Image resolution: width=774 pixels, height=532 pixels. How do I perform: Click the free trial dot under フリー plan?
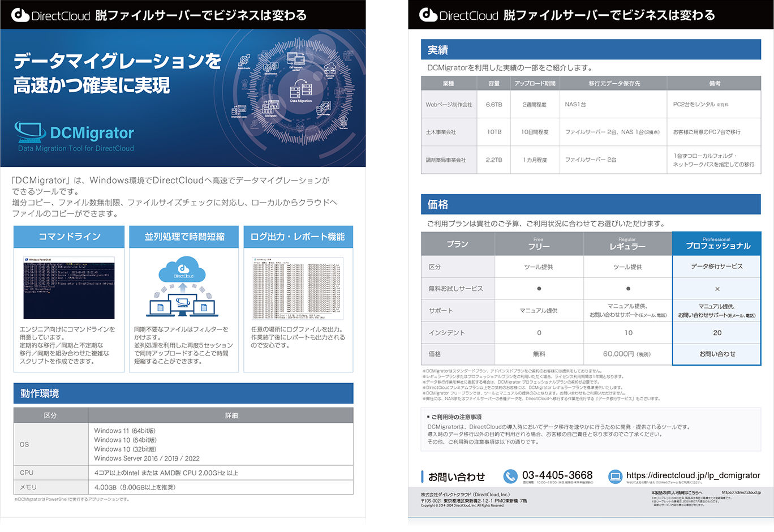(x=539, y=289)
